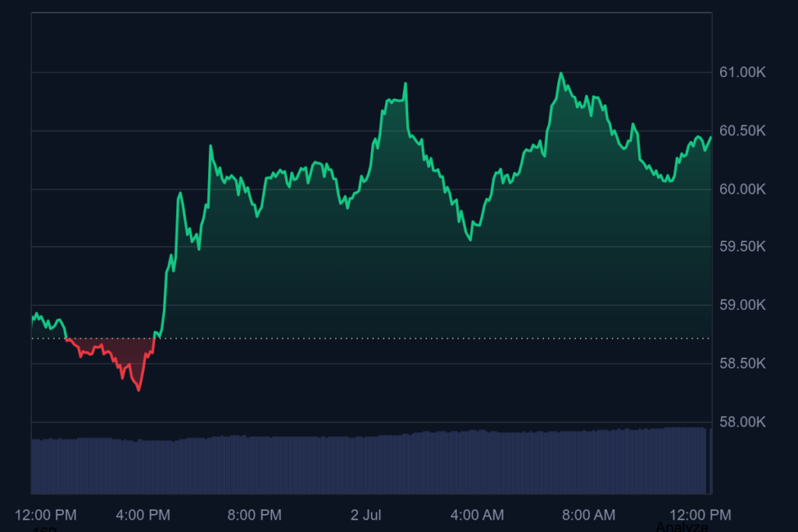
Task: Click the 58.50K price axis label
Action: 742,364
